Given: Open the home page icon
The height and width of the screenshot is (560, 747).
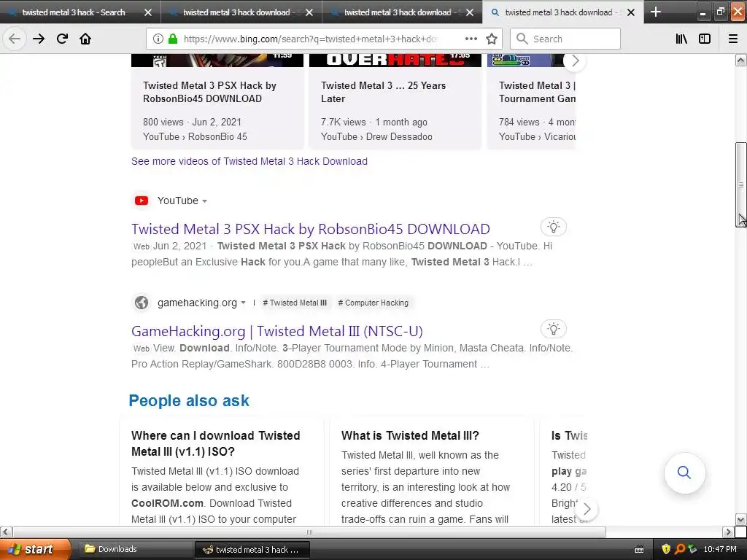Looking at the screenshot, I should 85,39.
